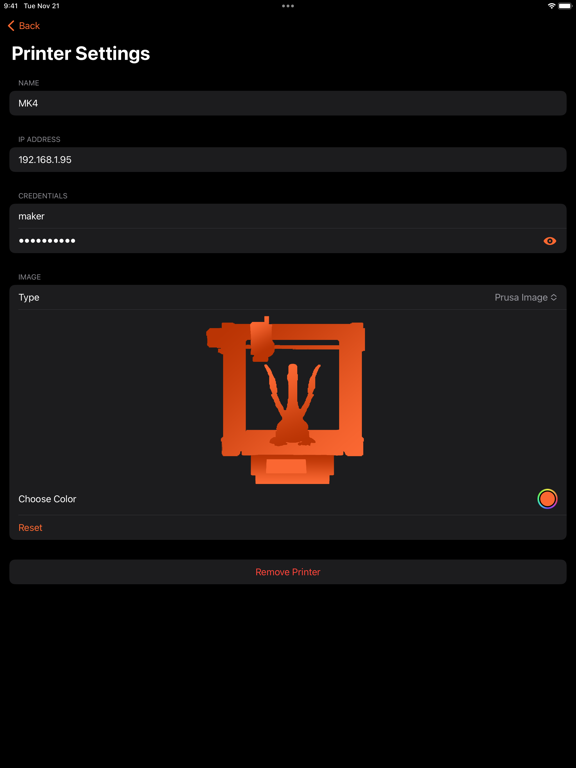Tap the status bar clock 9:41

coord(11,6)
